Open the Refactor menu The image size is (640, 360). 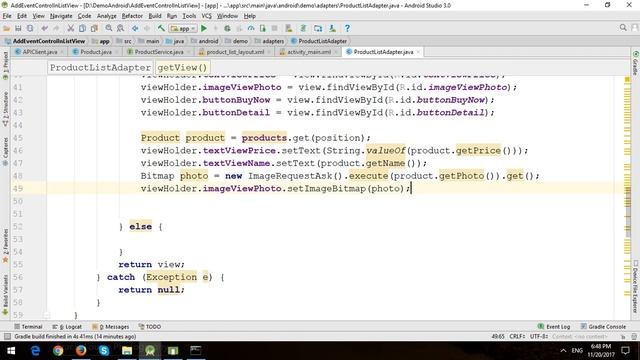pos(132,16)
